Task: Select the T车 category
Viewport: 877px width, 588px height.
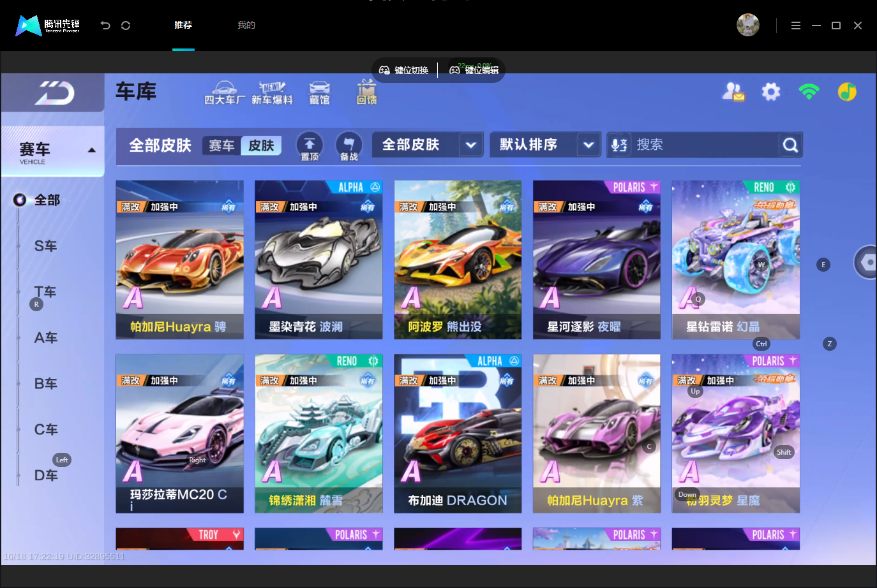Action: point(46,292)
